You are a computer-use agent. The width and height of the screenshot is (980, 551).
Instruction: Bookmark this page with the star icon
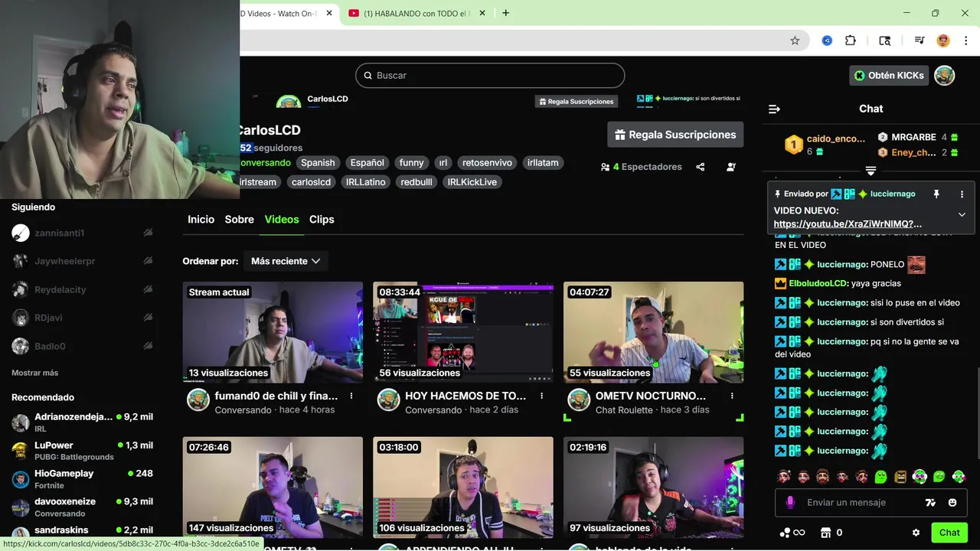pyautogui.click(x=795, y=41)
